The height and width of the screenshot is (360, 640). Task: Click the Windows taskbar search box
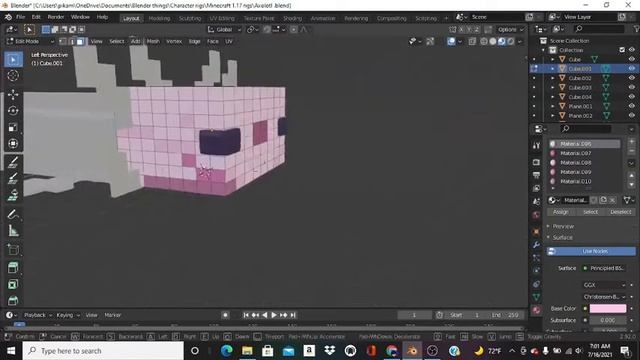pos(103,351)
